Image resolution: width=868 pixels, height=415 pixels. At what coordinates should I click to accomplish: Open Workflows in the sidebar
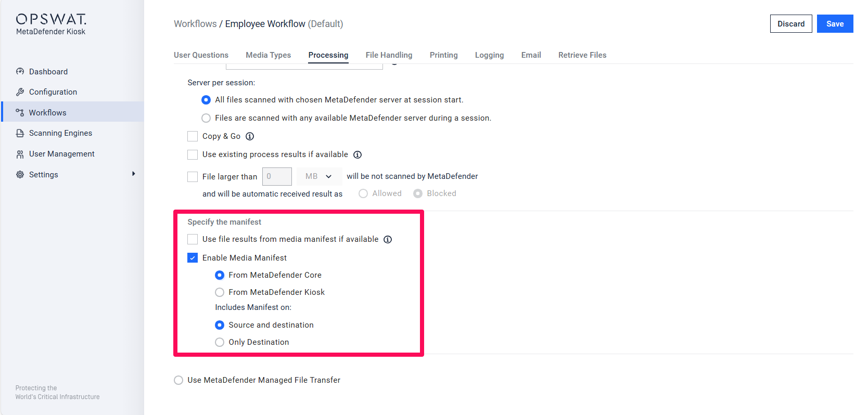[73, 112]
